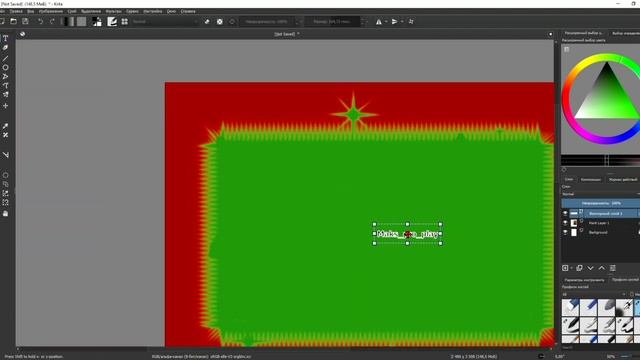Open the Правка menu
The width and height of the screenshot is (640, 360).
click(16, 11)
